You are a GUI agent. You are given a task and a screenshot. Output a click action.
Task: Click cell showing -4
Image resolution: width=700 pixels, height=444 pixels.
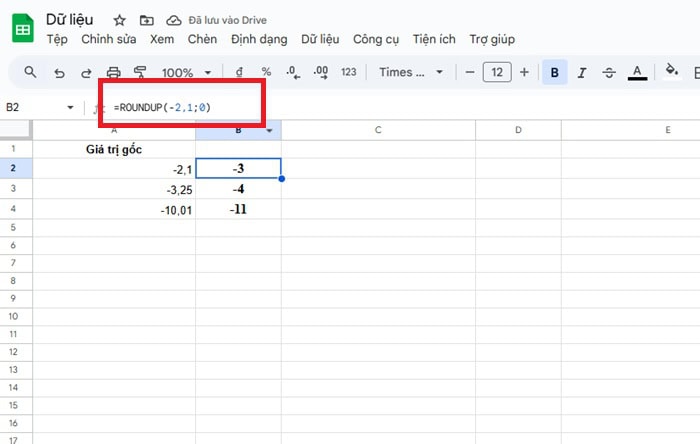(x=238, y=189)
